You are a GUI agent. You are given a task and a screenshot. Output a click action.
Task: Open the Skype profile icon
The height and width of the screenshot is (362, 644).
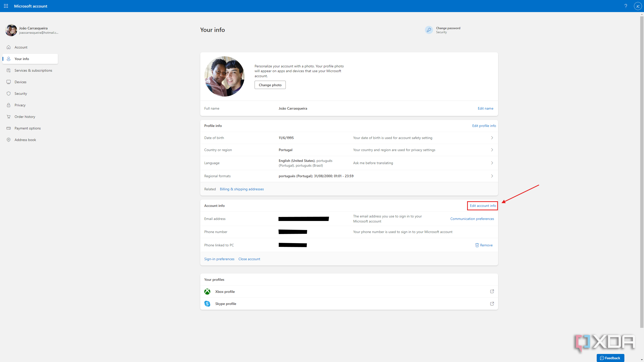tap(207, 303)
